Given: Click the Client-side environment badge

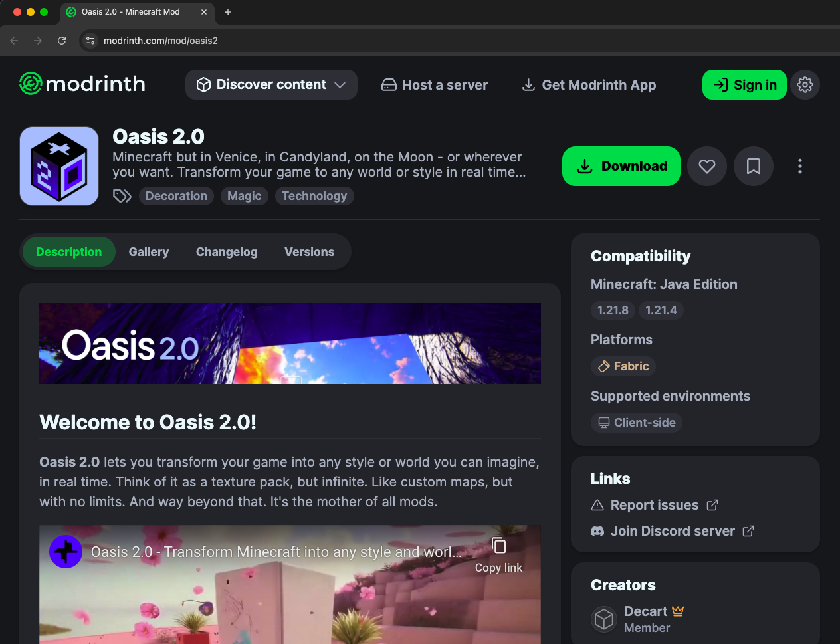Looking at the screenshot, I should pos(637,423).
